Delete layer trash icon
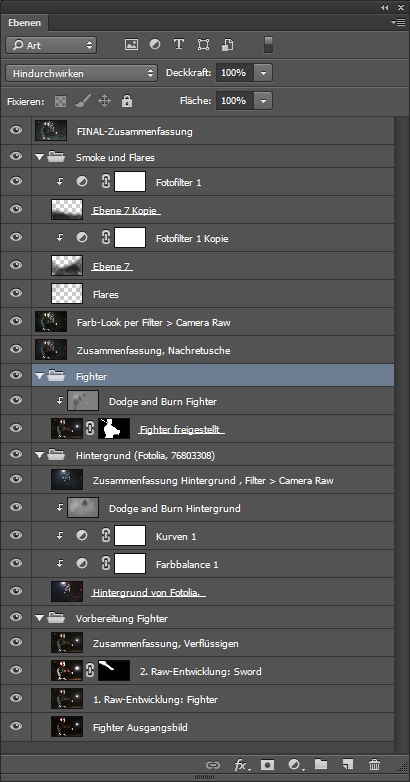Image resolution: width=410 pixels, height=782 pixels. click(374, 764)
